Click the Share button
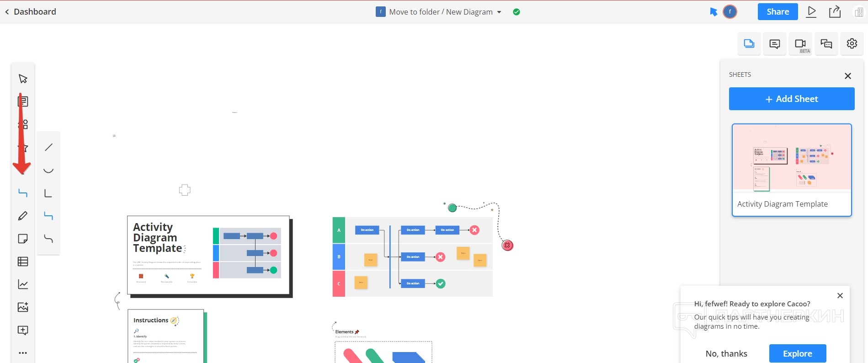The width and height of the screenshot is (868, 363). 777,12
